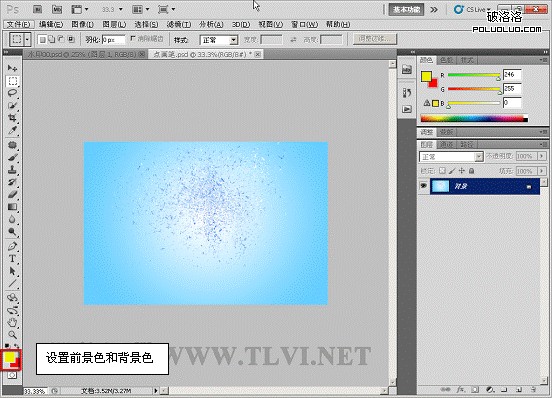Select the Lasso tool

point(12,93)
